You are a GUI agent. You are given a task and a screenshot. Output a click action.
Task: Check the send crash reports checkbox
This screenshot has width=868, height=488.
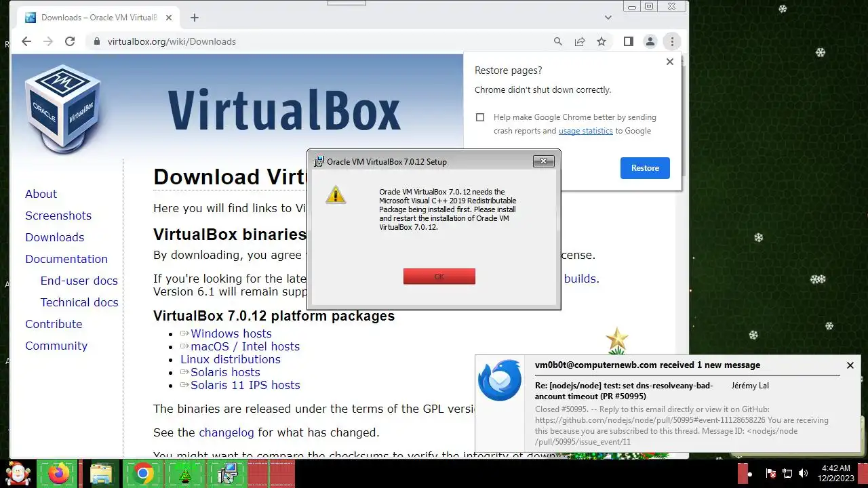pyautogui.click(x=480, y=117)
